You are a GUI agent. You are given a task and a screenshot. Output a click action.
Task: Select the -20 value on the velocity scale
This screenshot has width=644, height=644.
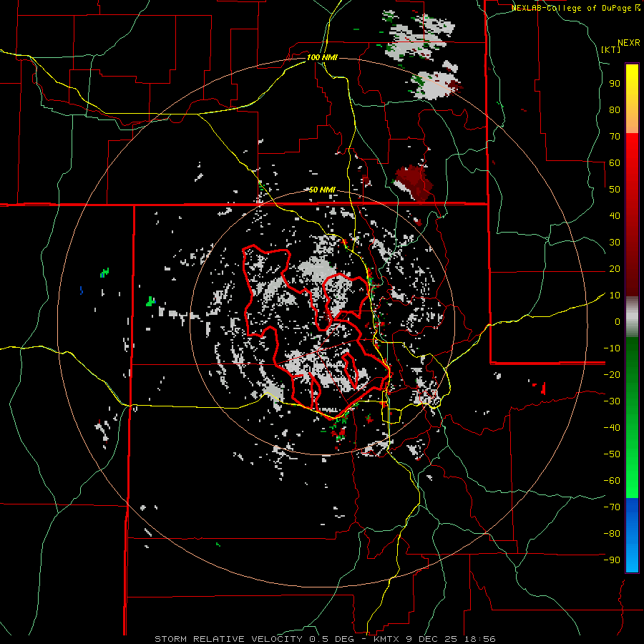coord(612,375)
